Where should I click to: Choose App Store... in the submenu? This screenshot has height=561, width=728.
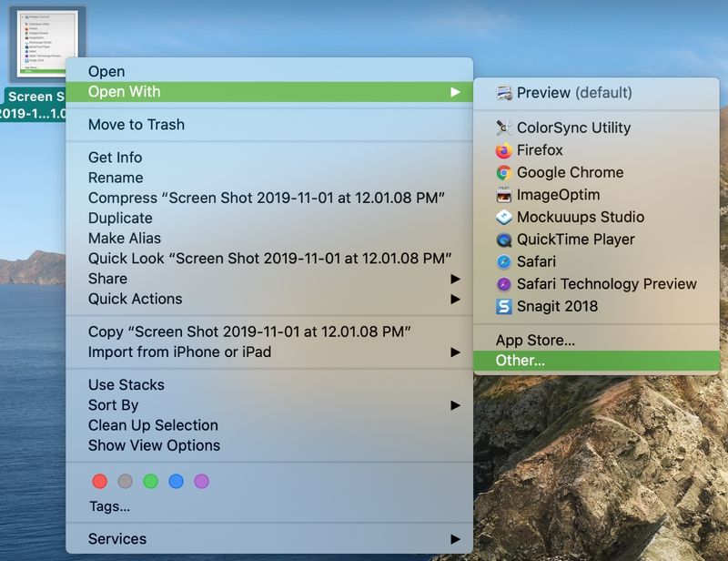pyautogui.click(x=597, y=341)
